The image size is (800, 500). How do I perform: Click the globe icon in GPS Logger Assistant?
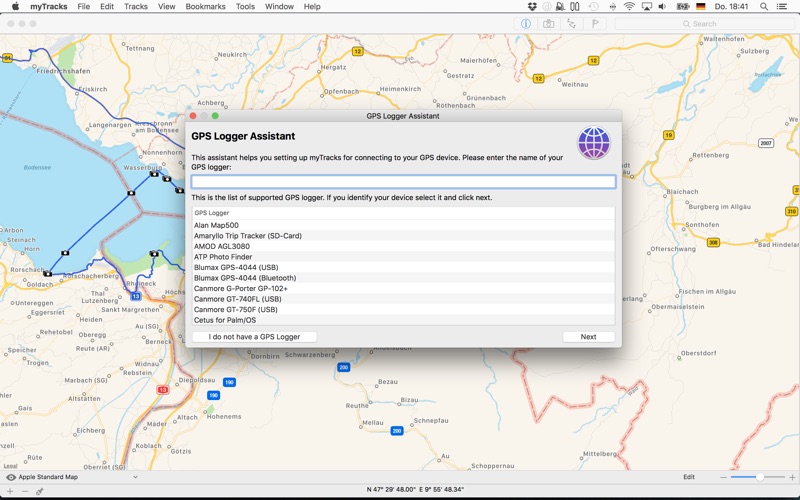pyautogui.click(x=594, y=143)
